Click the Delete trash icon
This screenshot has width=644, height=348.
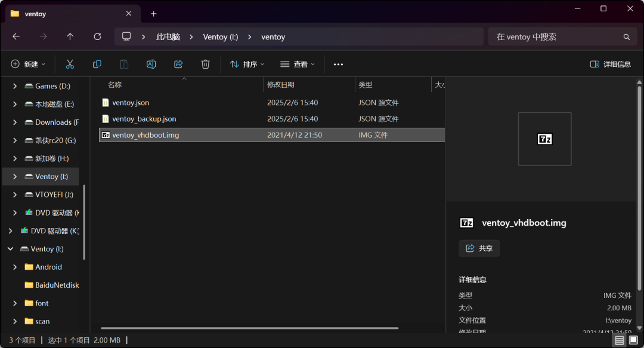pyautogui.click(x=205, y=64)
